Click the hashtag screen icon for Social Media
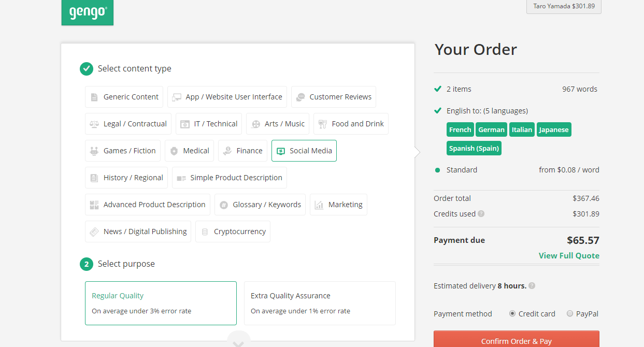Screen dimensions: 644x347 point(281,151)
